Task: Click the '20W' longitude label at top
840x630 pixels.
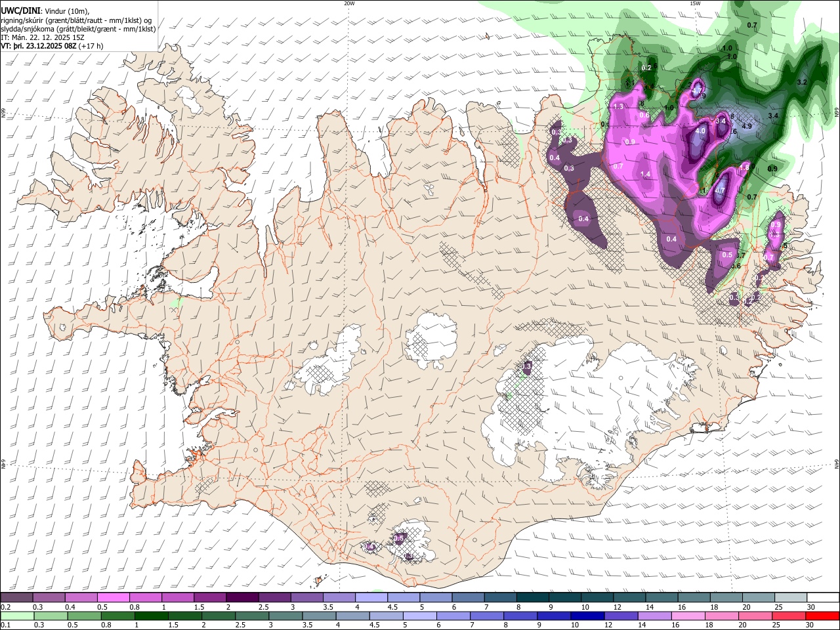Action: (x=349, y=3)
